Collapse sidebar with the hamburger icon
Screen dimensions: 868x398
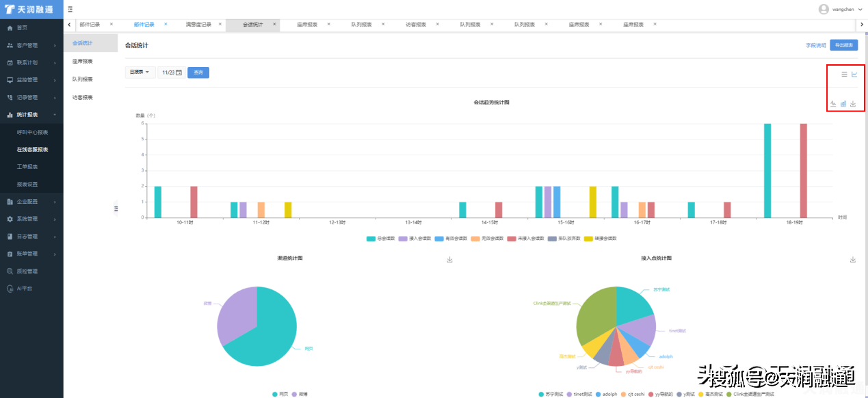(x=70, y=9)
